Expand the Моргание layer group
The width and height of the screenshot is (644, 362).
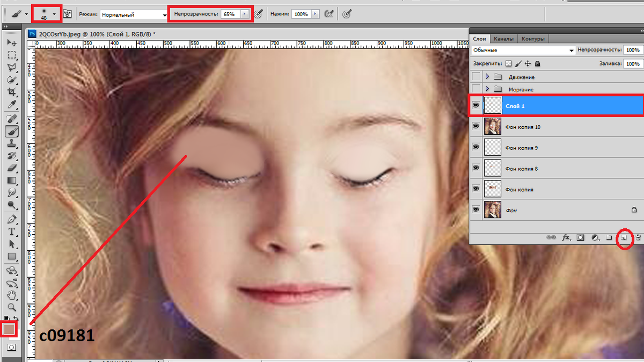pos(487,89)
